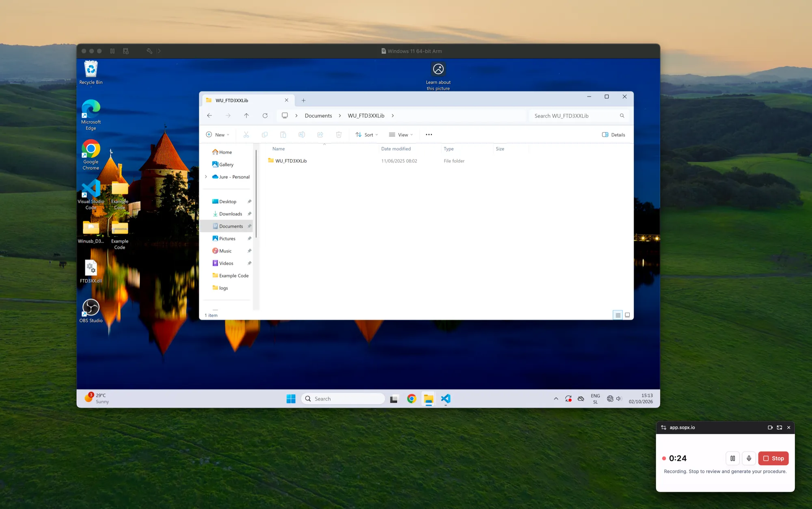This screenshot has height=509, width=812.
Task: Switch to details list view icon
Action: point(618,315)
